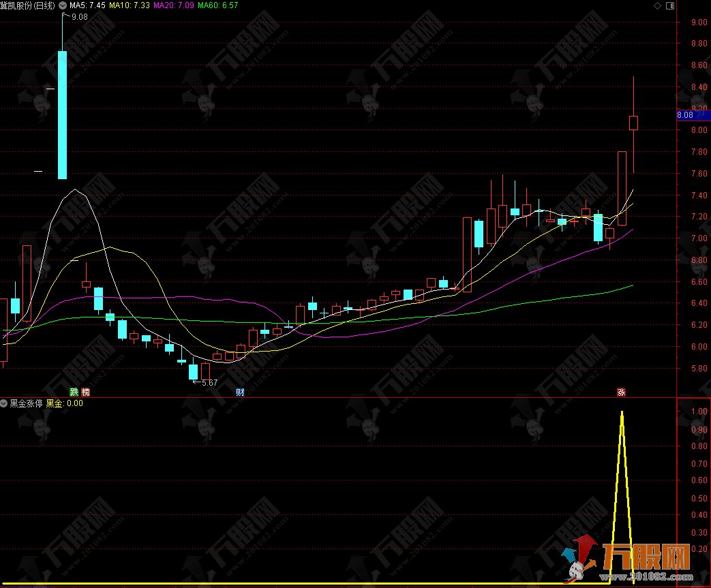The image size is (711, 588).
Task: Open the blue 财 event marker
Action: [x=240, y=392]
